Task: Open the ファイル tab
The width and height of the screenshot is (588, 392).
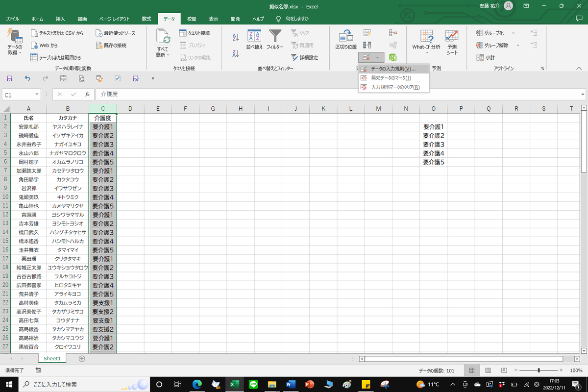Action: (x=13, y=19)
